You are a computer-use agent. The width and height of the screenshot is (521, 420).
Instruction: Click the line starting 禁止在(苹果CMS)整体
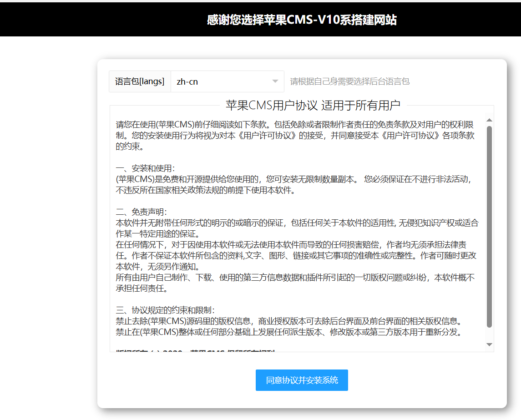click(x=289, y=332)
